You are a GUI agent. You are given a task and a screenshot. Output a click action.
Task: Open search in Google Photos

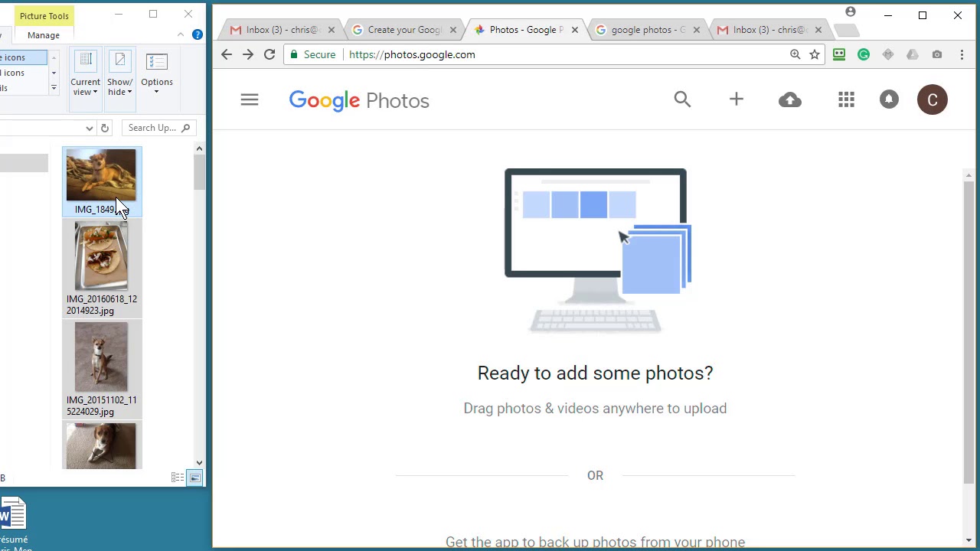coord(682,99)
